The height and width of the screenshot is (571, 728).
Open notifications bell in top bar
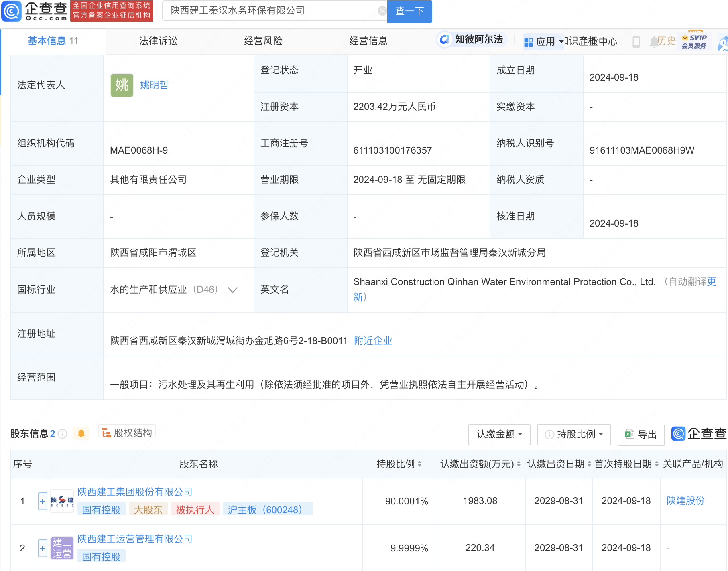click(x=653, y=42)
